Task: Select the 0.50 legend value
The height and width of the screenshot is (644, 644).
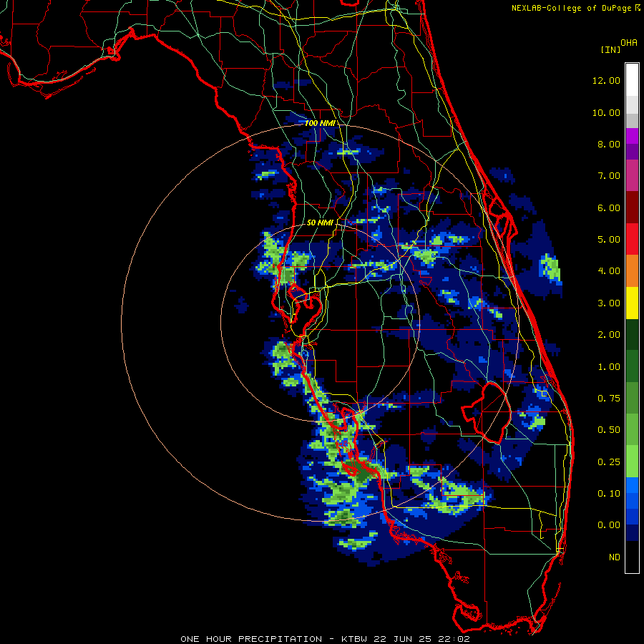Action: (609, 430)
